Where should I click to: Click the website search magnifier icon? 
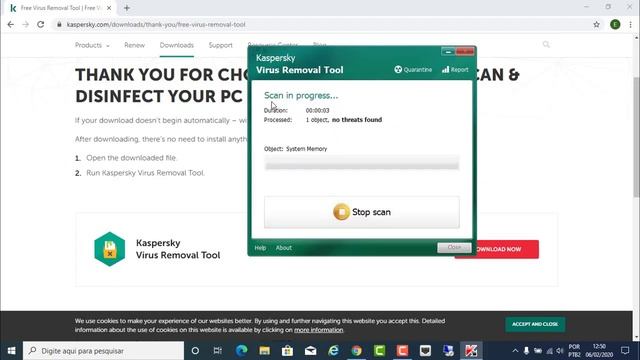[x=546, y=44]
